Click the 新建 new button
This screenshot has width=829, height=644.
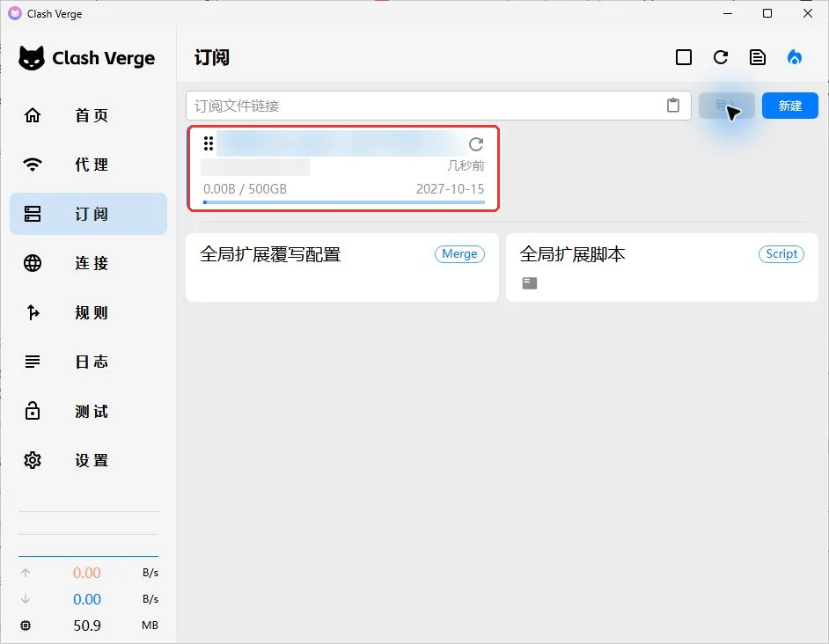point(790,106)
